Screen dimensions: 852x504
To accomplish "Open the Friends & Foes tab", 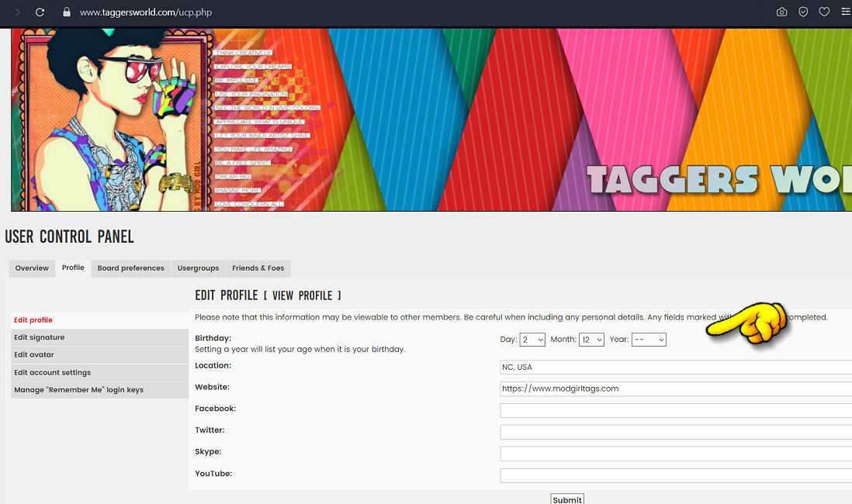I will 258,268.
